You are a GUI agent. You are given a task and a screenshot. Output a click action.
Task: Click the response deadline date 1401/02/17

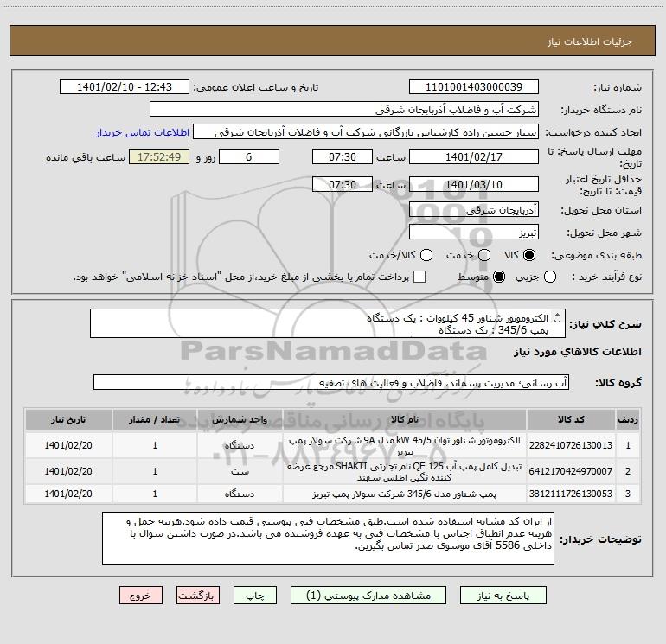pos(474,156)
